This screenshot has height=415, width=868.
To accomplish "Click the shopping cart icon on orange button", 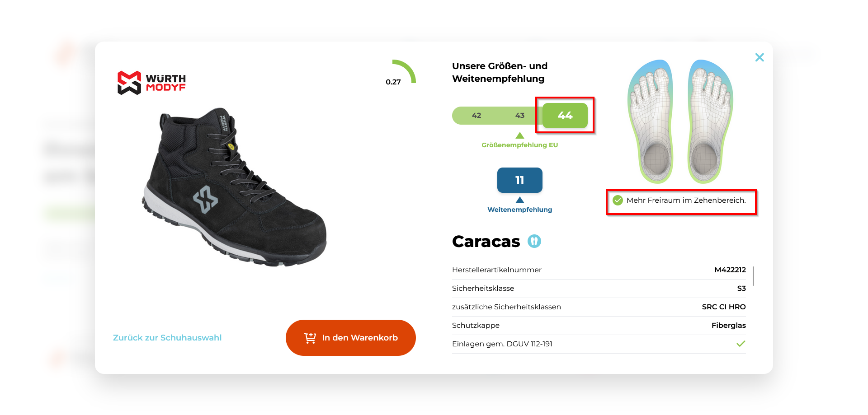I will [x=310, y=338].
